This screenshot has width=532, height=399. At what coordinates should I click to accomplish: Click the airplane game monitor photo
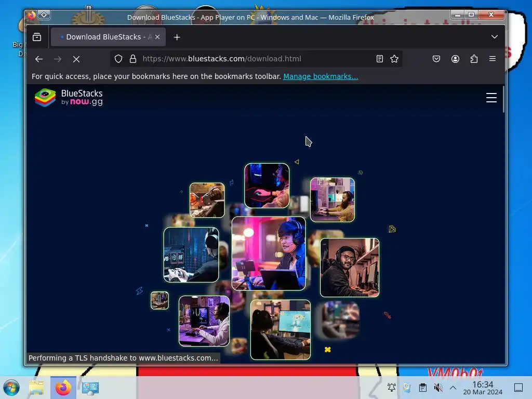coord(280,329)
